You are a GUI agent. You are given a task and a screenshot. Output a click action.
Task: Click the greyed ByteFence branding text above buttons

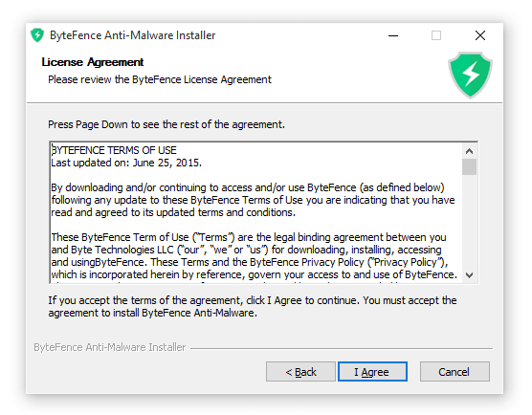pyautogui.click(x=110, y=347)
